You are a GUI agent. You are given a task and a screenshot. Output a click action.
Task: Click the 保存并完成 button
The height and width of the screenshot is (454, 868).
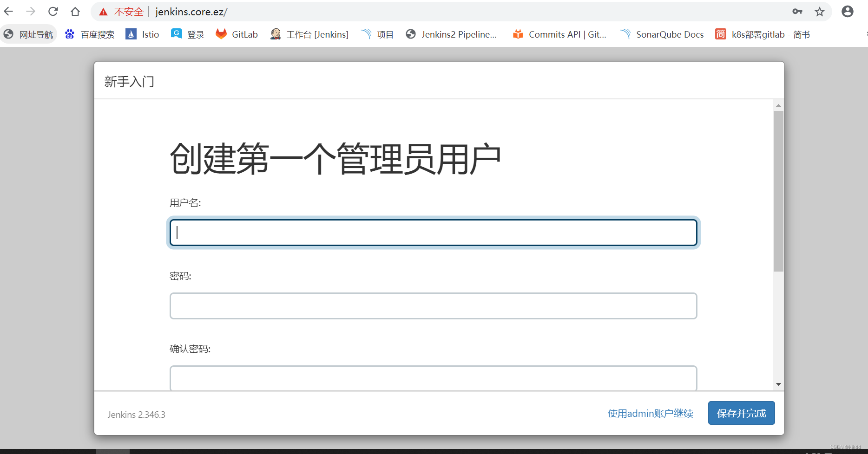pos(742,413)
